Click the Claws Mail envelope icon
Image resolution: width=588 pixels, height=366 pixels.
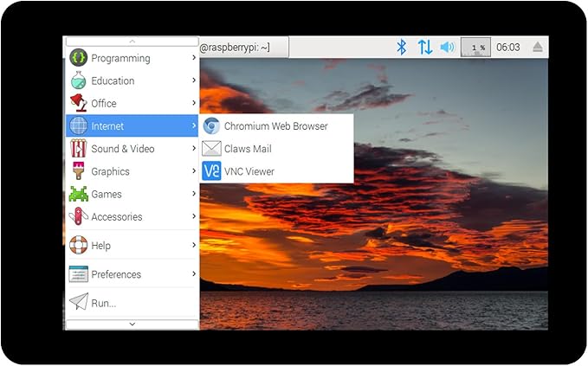(211, 149)
